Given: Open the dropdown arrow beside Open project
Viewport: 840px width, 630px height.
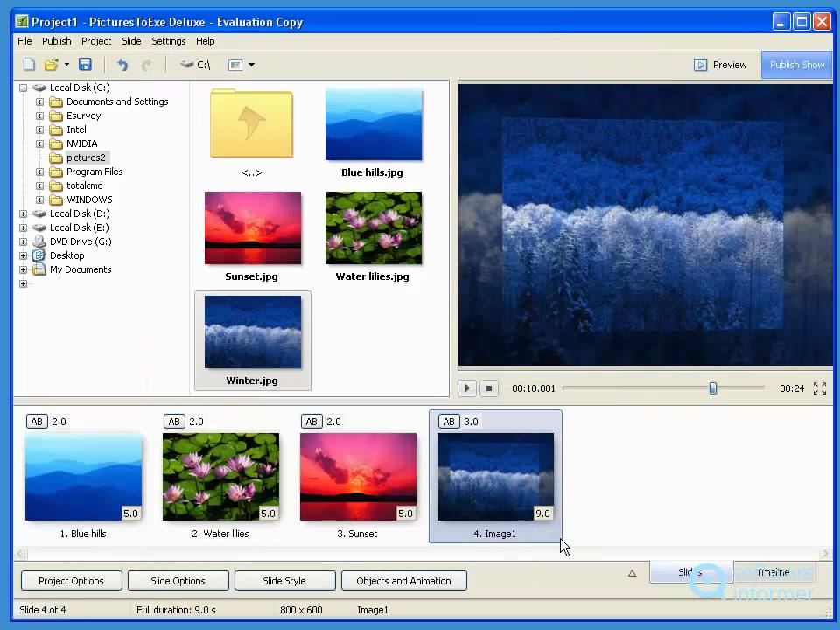Looking at the screenshot, I should (x=66, y=65).
